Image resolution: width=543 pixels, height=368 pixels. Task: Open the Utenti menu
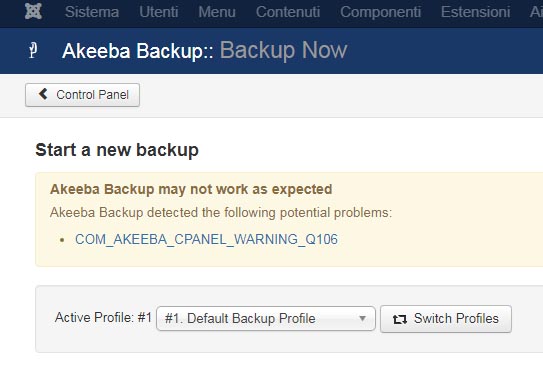(159, 12)
